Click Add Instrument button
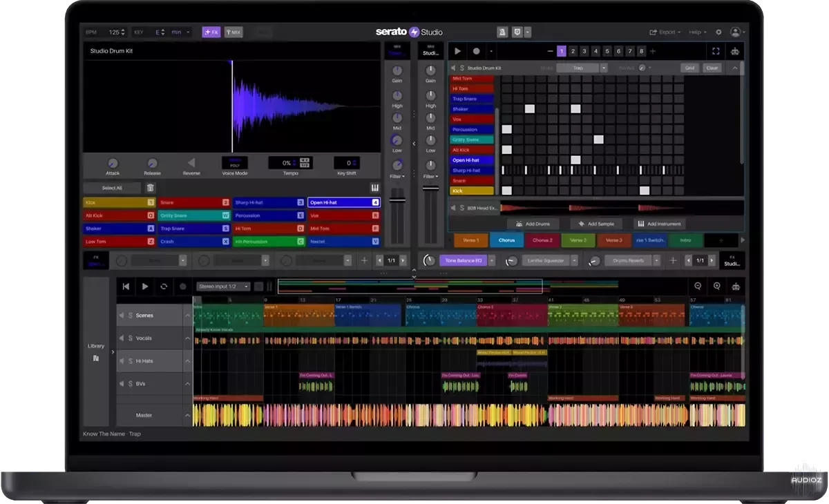829x504 pixels. coord(660,224)
